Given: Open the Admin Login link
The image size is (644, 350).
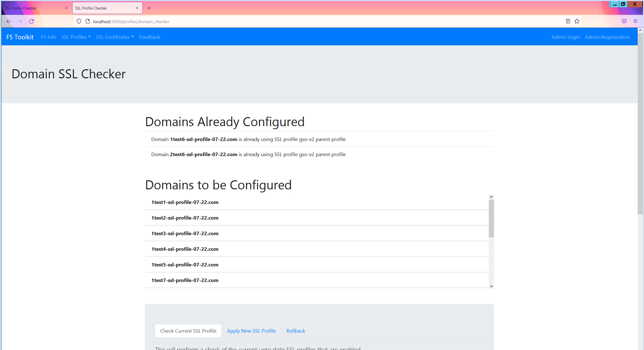Looking at the screenshot, I should 566,37.
